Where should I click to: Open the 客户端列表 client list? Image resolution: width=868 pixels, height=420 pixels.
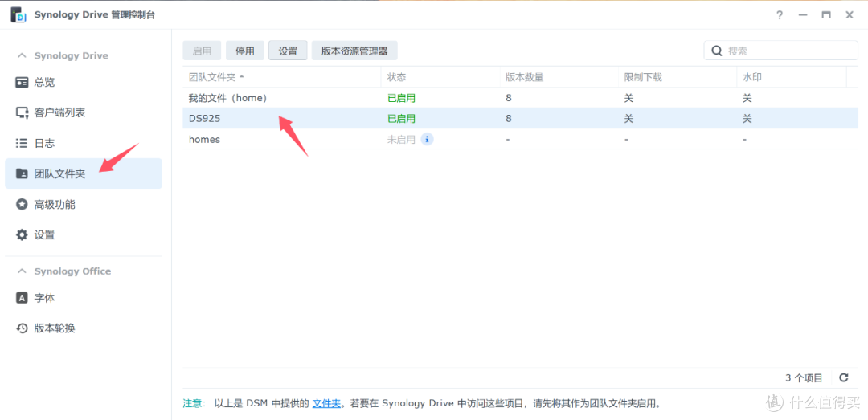pyautogui.click(x=83, y=113)
